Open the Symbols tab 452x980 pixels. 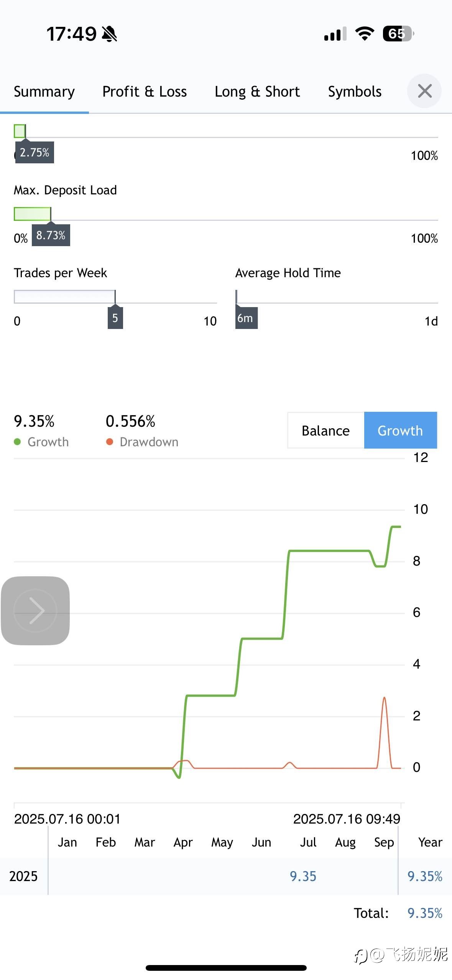coord(355,92)
